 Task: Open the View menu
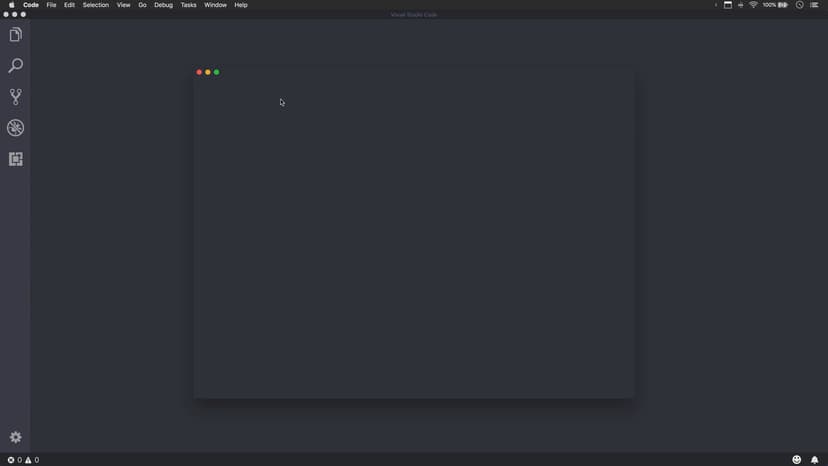123,5
